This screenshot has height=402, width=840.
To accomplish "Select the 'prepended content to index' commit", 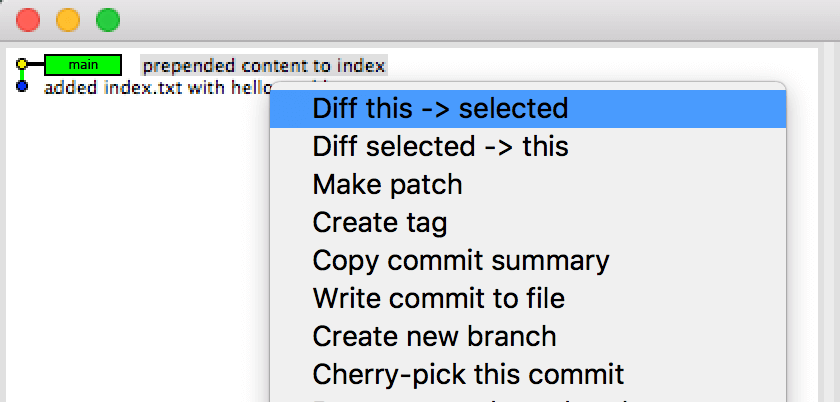I will click(x=263, y=66).
